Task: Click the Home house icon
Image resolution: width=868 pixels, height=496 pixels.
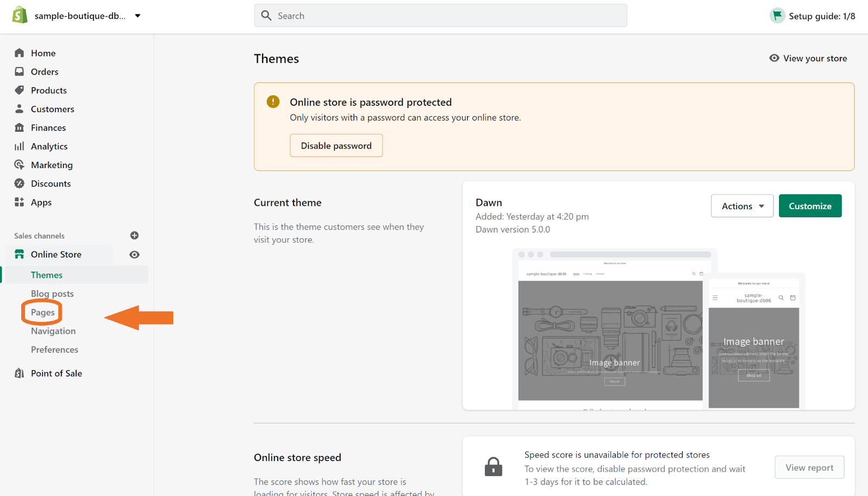Action: click(x=20, y=53)
